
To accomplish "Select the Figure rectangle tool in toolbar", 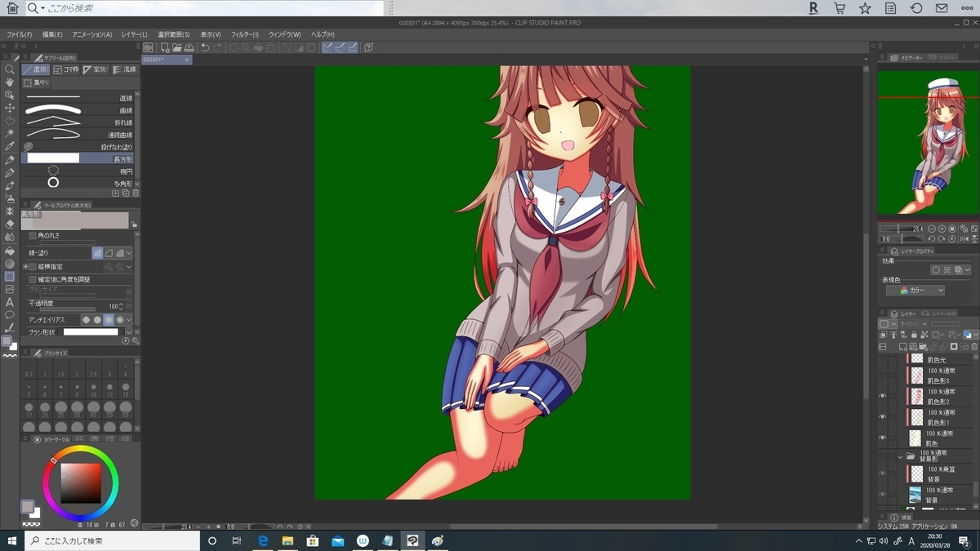I will pos(10,276).
